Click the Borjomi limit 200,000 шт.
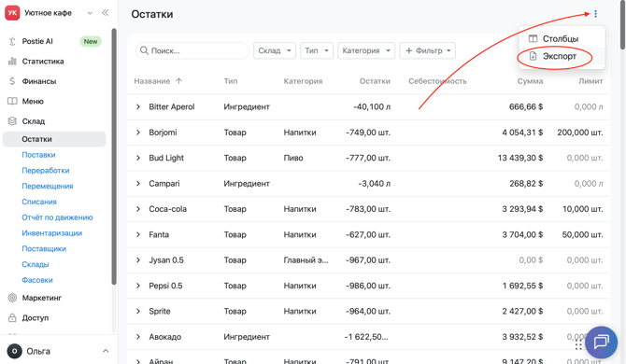This screenshot has width=626, height=364. [x=579, y=133]
